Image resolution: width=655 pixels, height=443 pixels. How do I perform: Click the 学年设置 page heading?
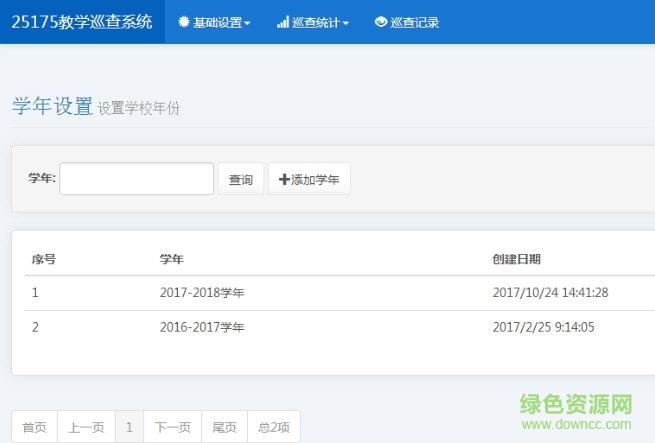52,106
